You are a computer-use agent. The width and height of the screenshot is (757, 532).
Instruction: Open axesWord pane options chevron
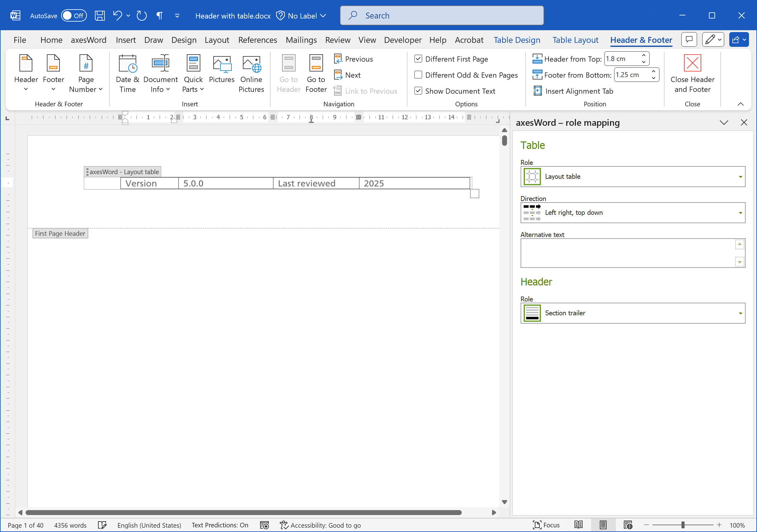pyautogui.click(x=724, y=123)
